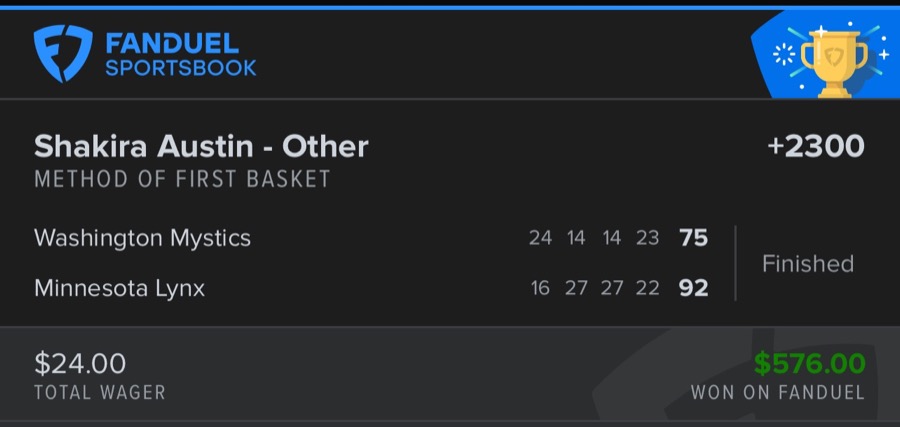Click the Finished game status
The height and width of the screenshot is (427, 900).
pos(807,264)
